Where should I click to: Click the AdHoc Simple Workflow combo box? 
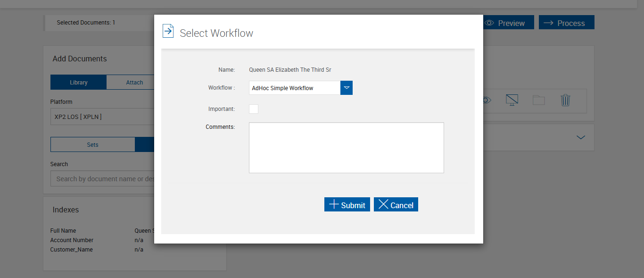pyautogui.click(x=295, y=88)
